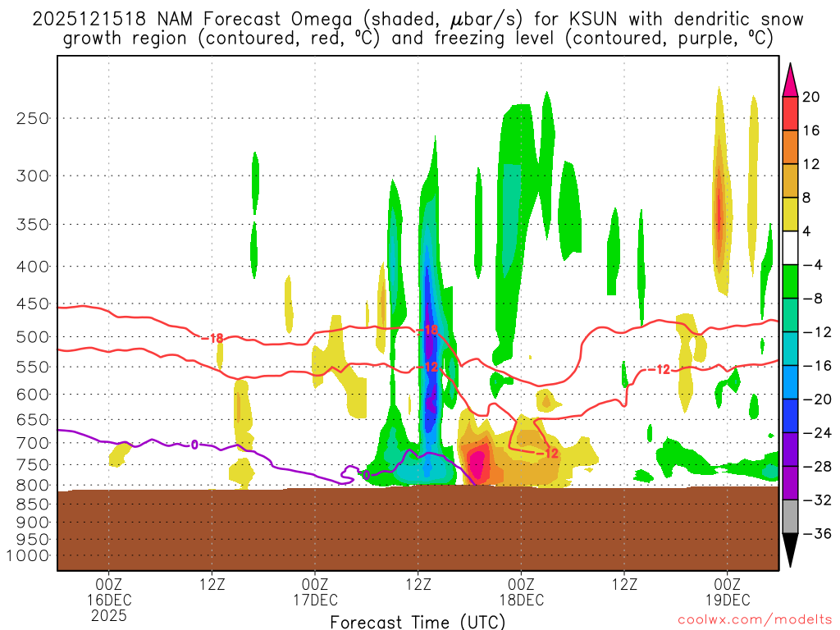The width and height of the screenshot is (840, 630).
Task: Click the chart title's 2025121518 NAM Forecast line
Action: (418, 20)
